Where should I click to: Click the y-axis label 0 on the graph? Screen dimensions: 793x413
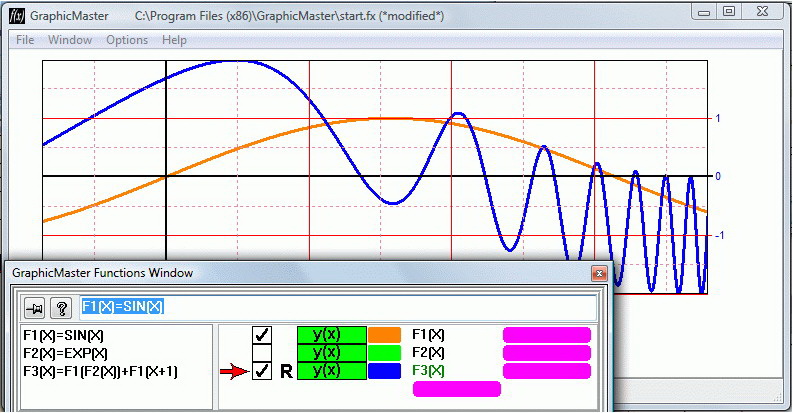[x=718, y=176]
